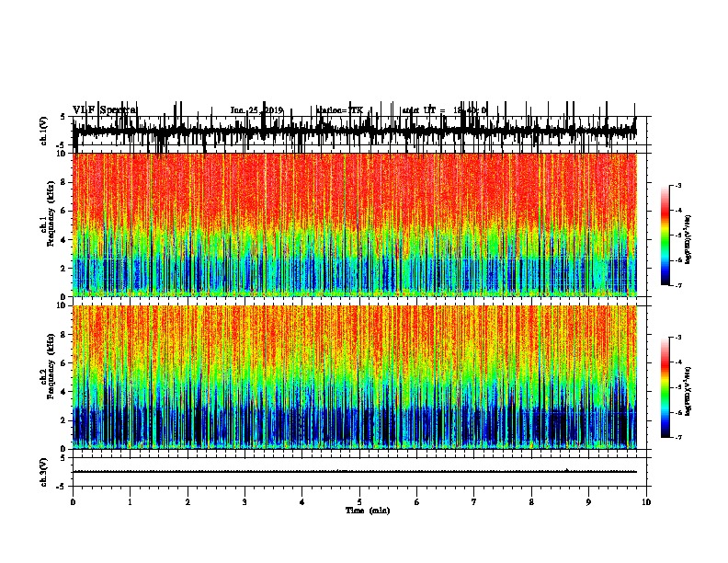Click the ch.2 color scale bar
The width and height of the screenshot is (728, 563).
[x=665, y=387]
